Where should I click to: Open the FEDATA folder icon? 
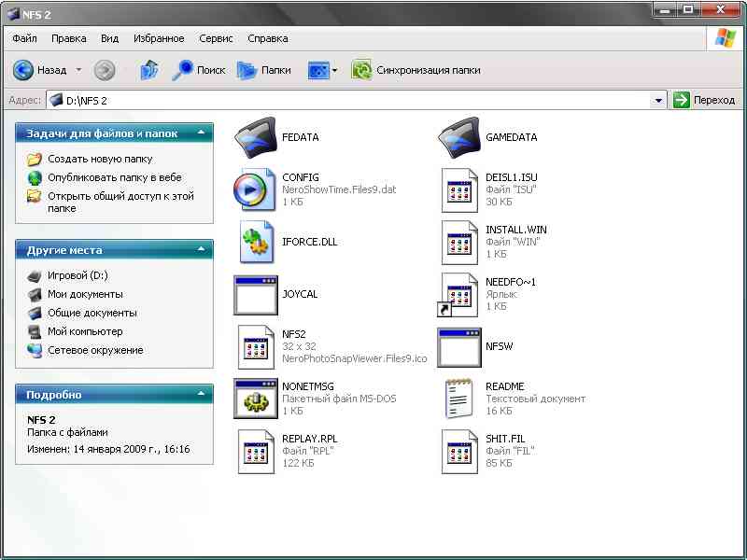tap(255, 137)
